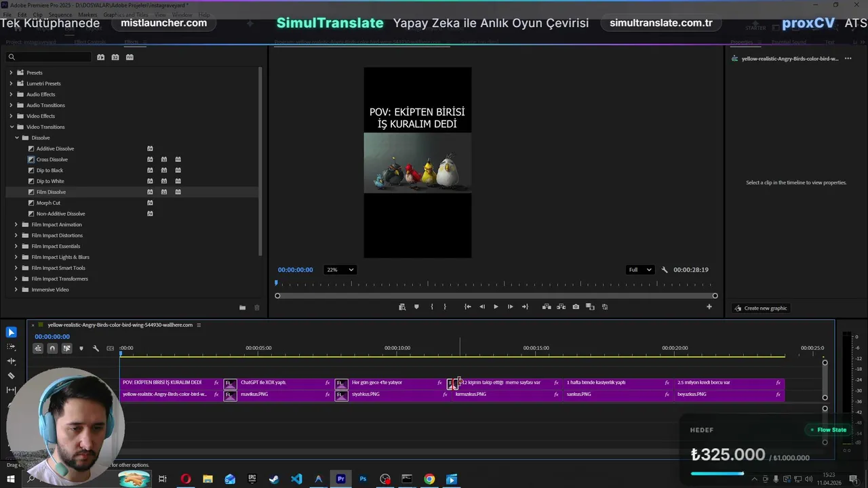Open the Sequence menu
This screenshot has width=868, height=488.
click(x=60, y=14)
